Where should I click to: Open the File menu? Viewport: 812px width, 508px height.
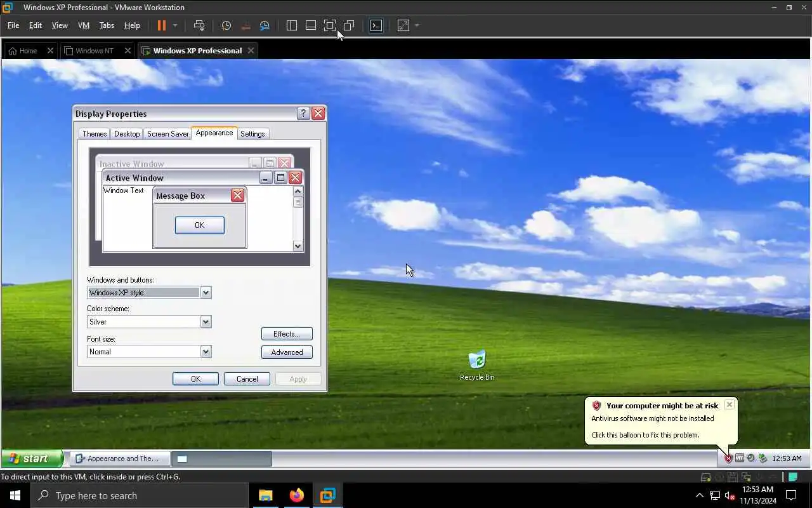[x=13, y=25]
